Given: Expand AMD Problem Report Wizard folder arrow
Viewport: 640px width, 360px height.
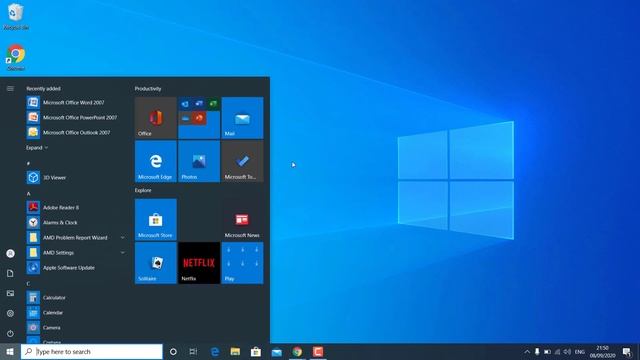Looking at the screenshot, I should tap(122, 238).
